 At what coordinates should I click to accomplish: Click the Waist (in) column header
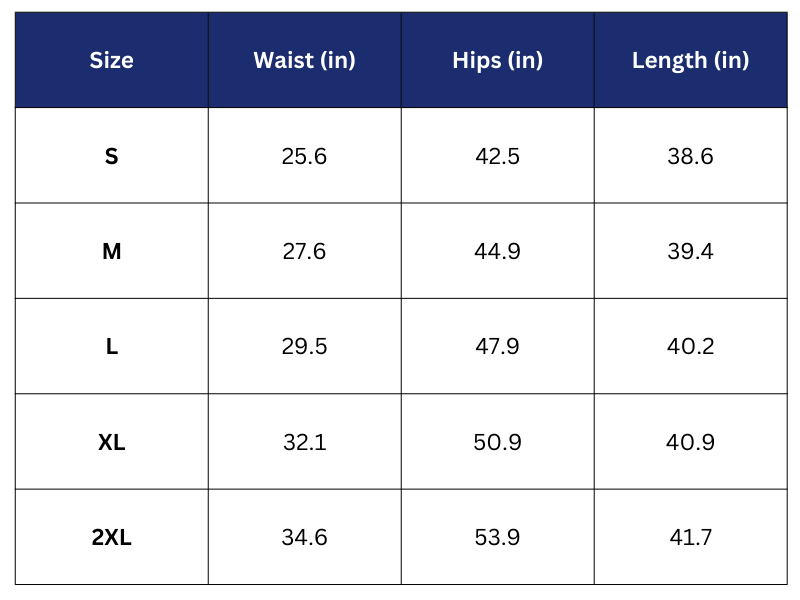coord(304,60)
